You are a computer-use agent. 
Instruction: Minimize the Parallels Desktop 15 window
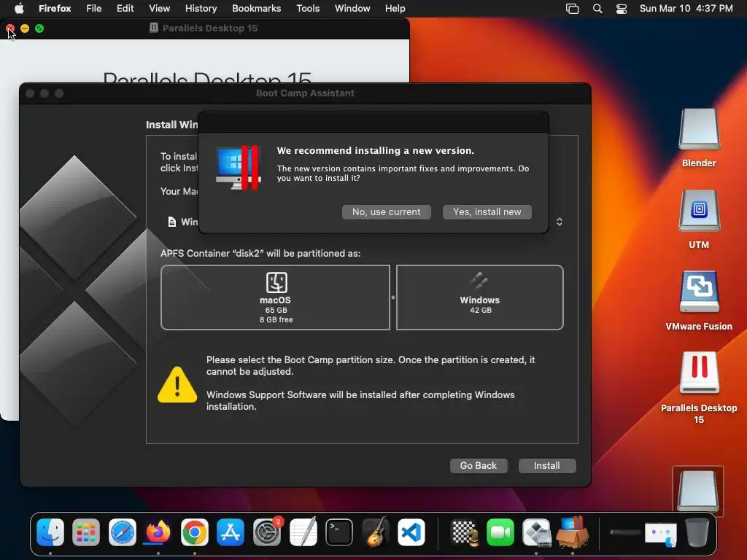click(25, 28)
